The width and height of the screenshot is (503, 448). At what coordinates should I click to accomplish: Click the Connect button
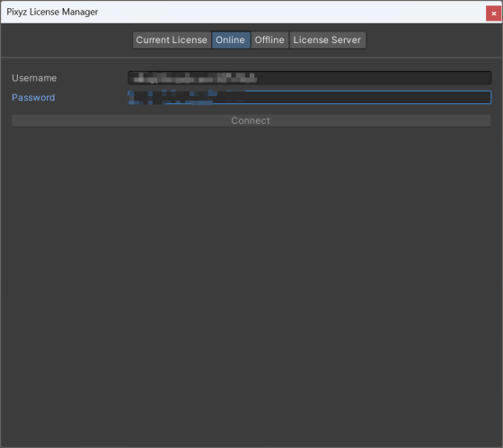click(251, 120)
